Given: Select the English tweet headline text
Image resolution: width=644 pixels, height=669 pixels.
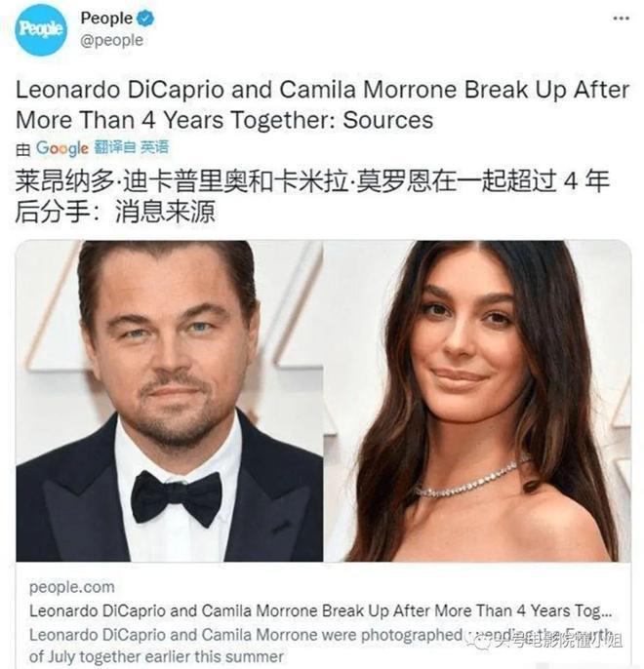Looking at the screenshot, I should (322, 104).
